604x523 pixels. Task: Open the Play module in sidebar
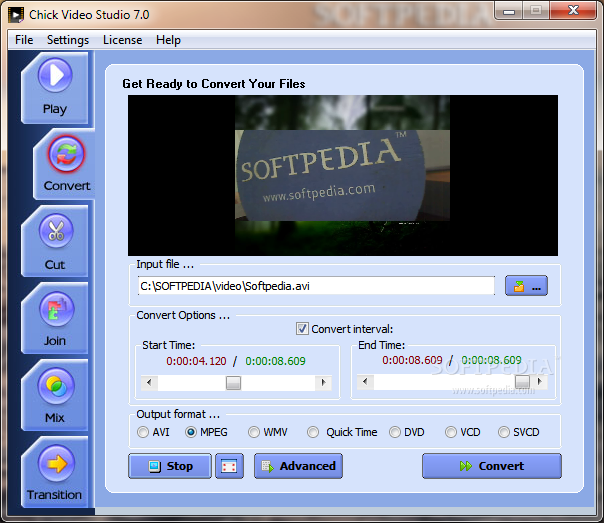pos(55,88)
